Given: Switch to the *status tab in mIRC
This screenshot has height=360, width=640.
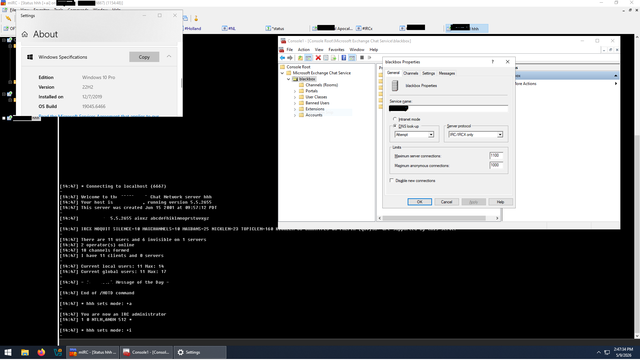Looking at the screenshot, I should point(275,29).
